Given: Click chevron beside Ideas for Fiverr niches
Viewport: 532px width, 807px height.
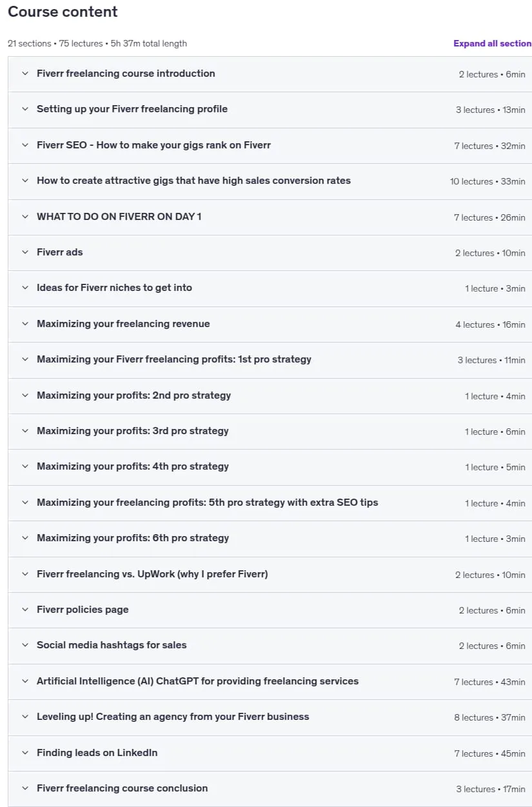Looking at the screenshot, I should 25,288.
